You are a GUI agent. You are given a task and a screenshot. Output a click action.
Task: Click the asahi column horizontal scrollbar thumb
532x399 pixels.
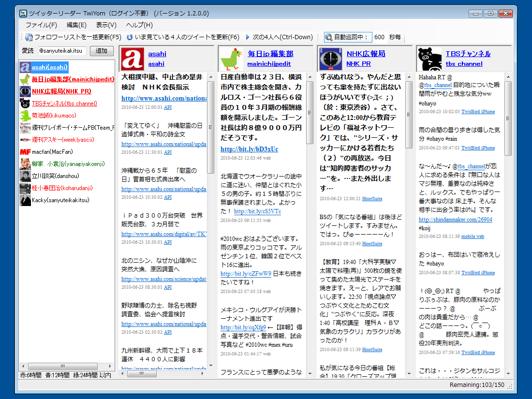click(142, 373)
